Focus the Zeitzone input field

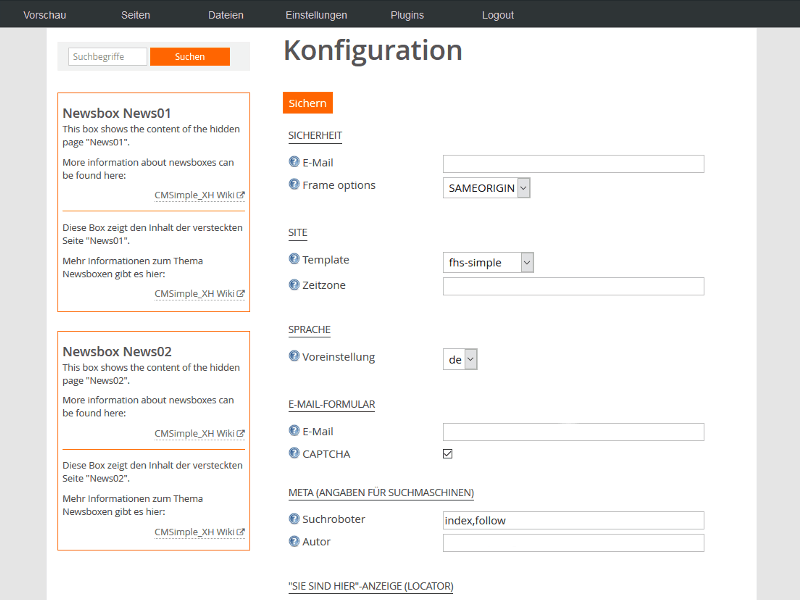[573, 286]
